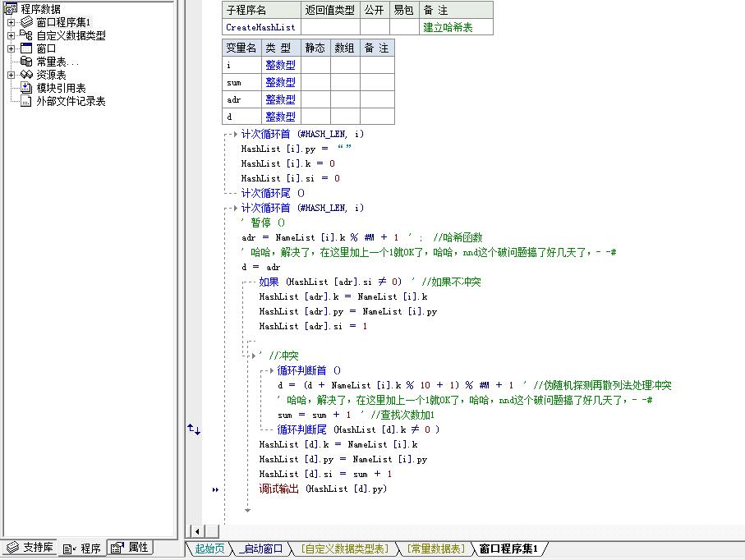Expand the 自定义数据类型 tree node
This screenshot has height=560, width=745.
[x=11, y=35]
